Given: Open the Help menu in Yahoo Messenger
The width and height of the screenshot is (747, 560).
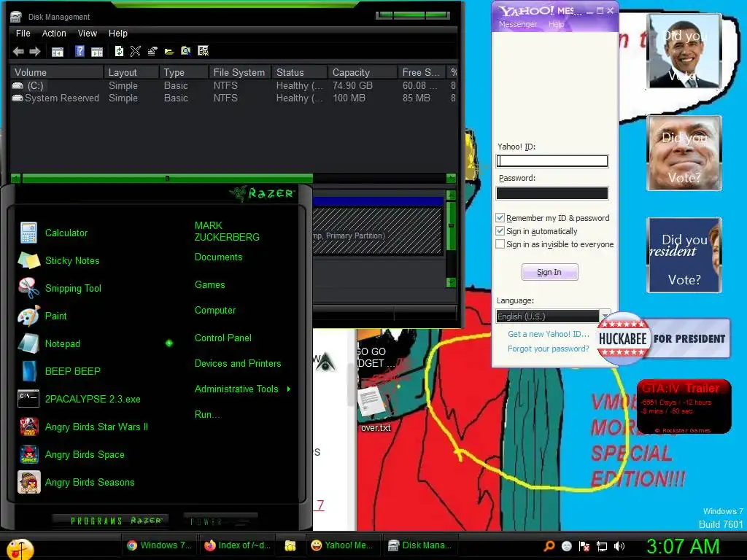Looking at the screenshot, I should click(556, 24).
